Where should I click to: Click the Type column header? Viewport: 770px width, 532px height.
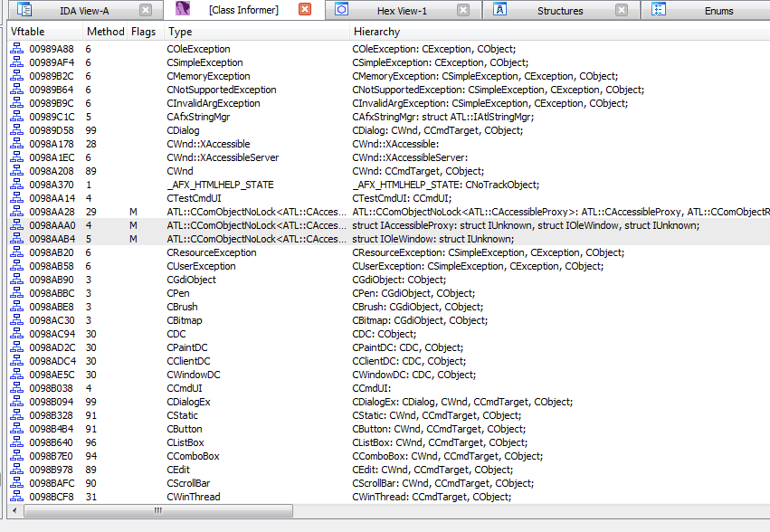253,32
